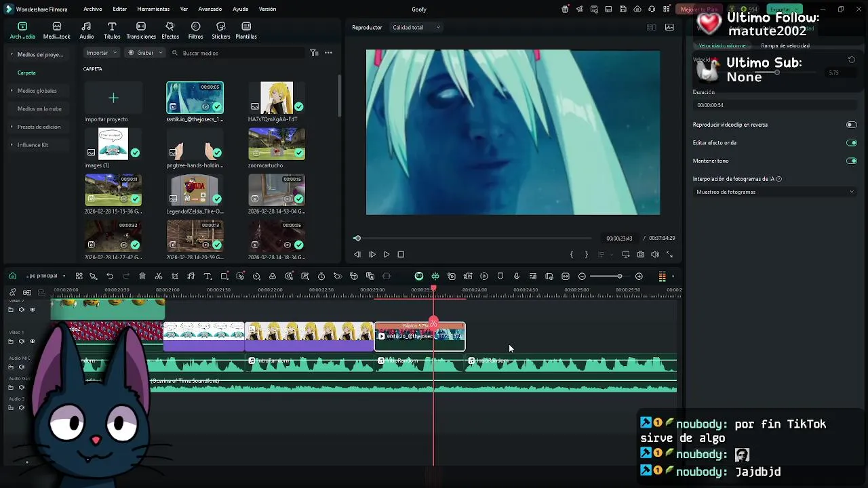Set mark in with the left brace
This screenshot has height=488, width=868.
coord(572,255)
